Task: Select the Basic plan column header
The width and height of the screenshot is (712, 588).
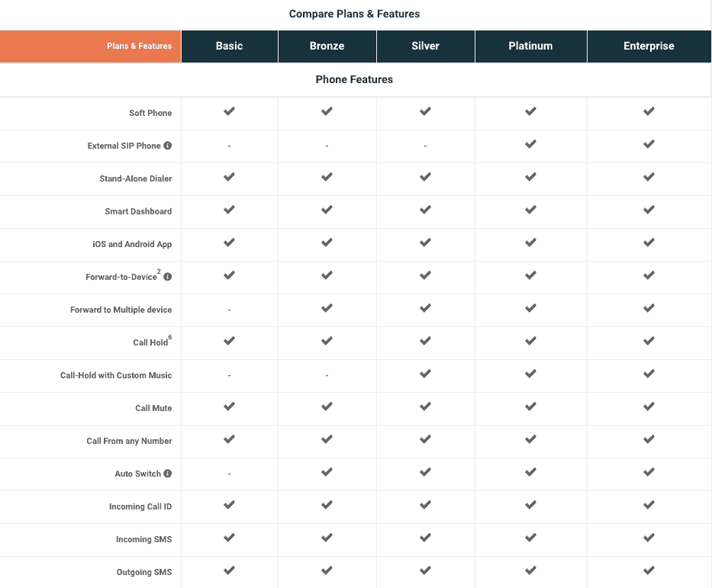Action: pos(229,46)
